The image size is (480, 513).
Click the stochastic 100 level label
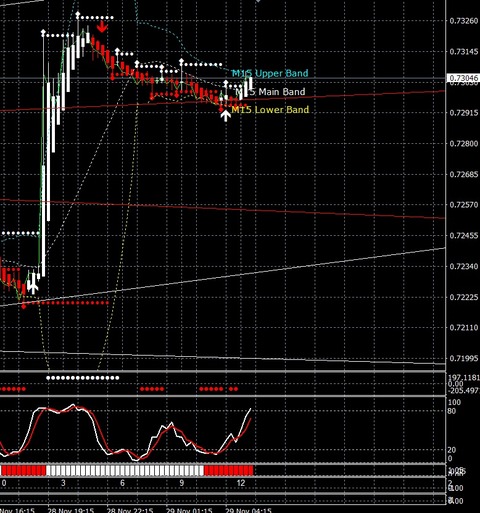[454, 402]
